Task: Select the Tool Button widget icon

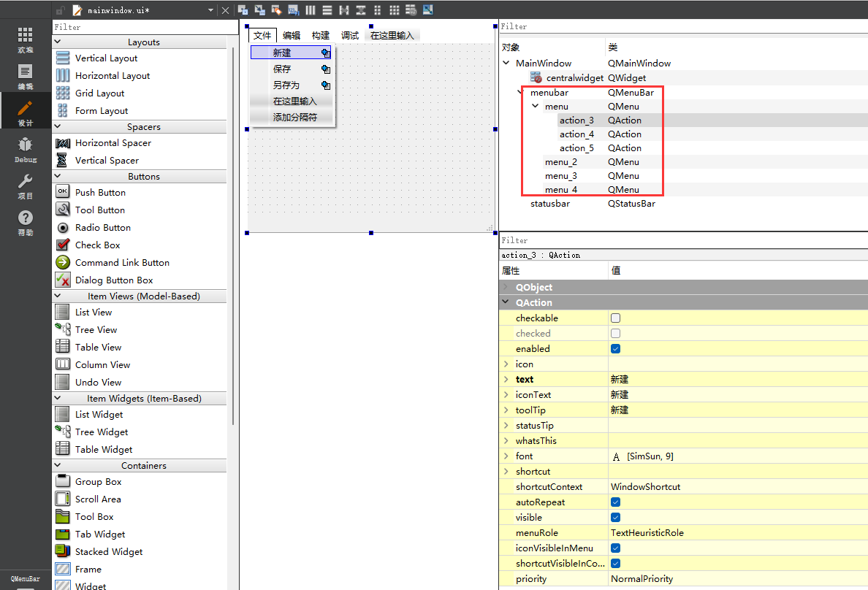Action: click(x=63, y=210)
